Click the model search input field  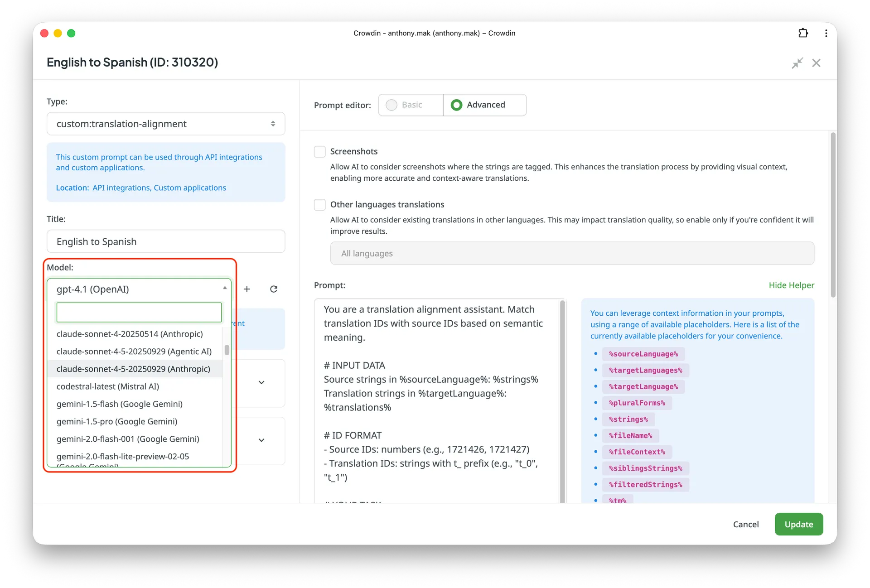tap(139, 313)
